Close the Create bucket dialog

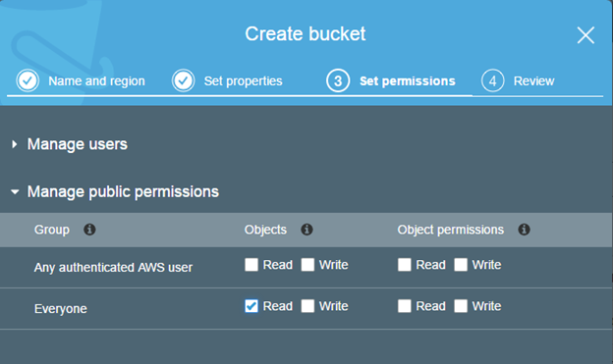(585, 35)
